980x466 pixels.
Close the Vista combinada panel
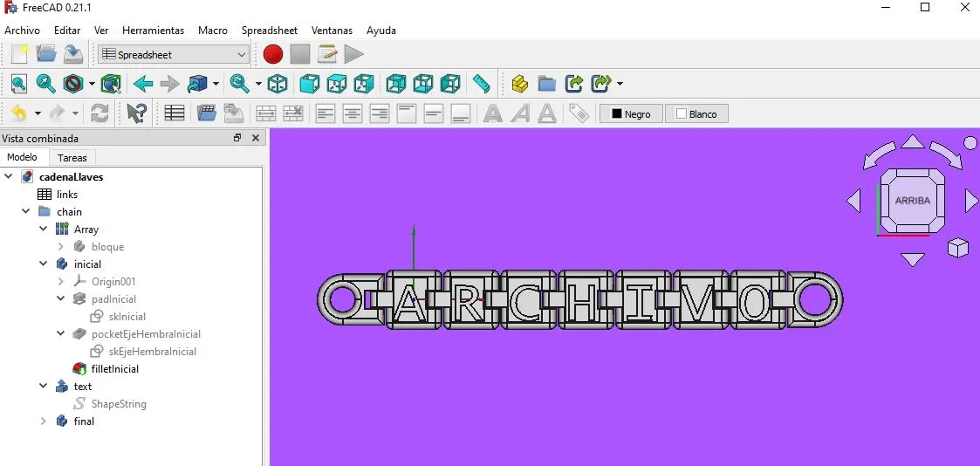pos(255,138)
